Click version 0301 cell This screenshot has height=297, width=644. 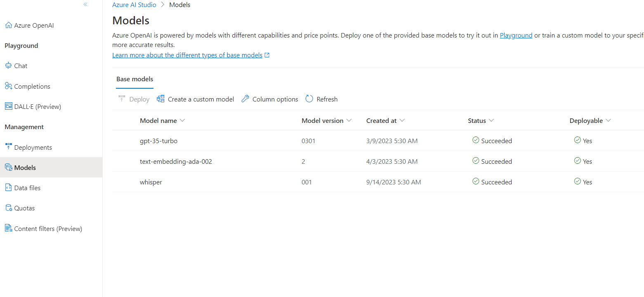pyautogui.click(x=308, y=141)
